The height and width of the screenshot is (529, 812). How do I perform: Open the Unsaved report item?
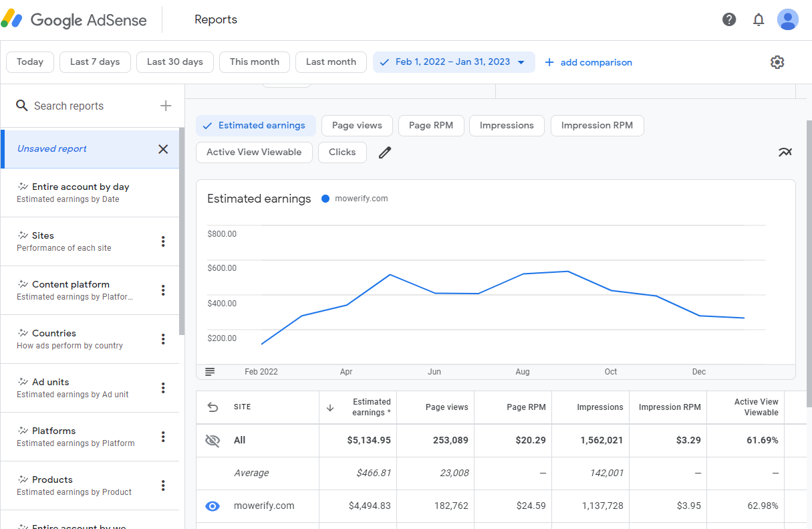click(90, 149)
